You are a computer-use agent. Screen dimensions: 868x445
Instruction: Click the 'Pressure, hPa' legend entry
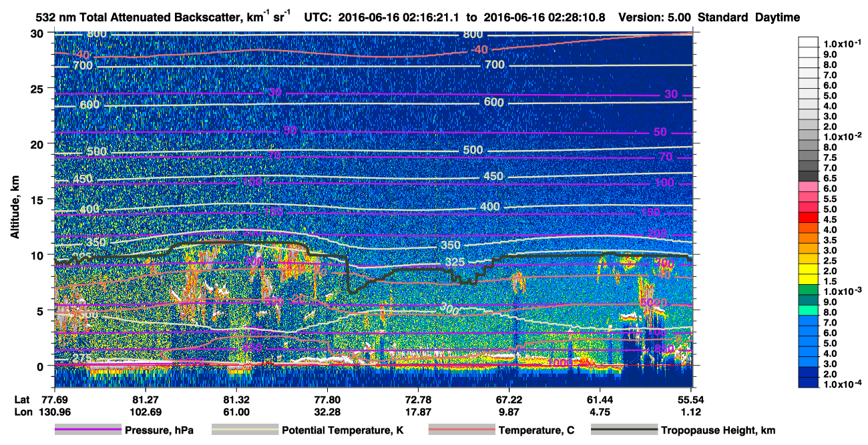point(159,430)
